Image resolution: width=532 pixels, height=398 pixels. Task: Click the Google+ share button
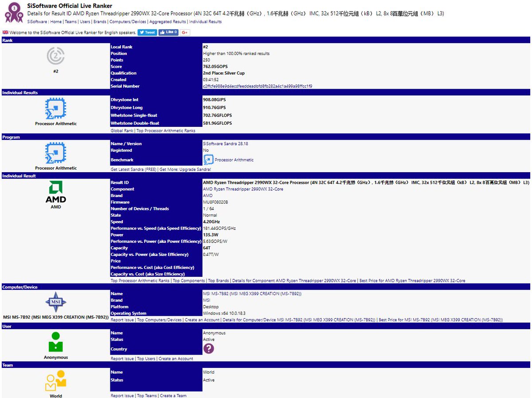pos(185,32)
